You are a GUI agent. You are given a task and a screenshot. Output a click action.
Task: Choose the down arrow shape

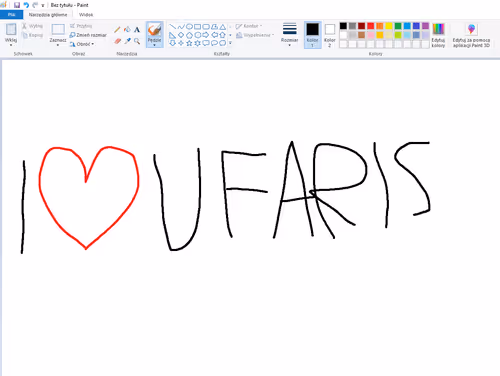(x=172, y=43)
